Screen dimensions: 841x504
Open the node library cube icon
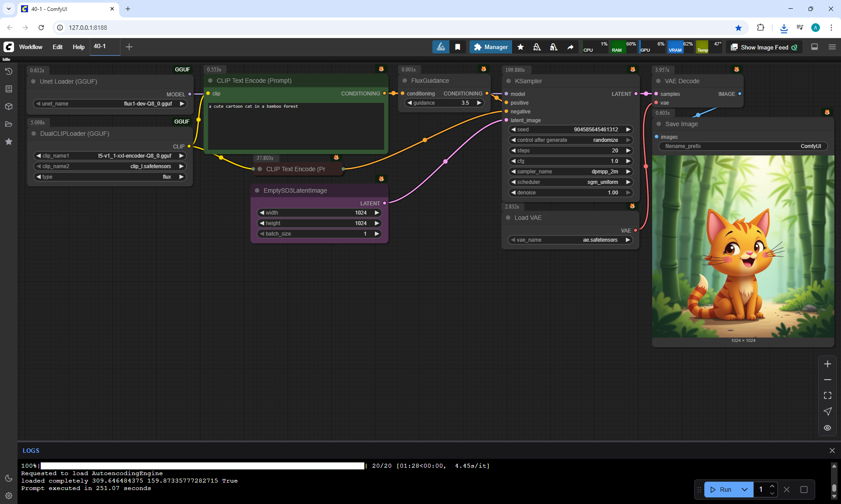pos(9,106)
